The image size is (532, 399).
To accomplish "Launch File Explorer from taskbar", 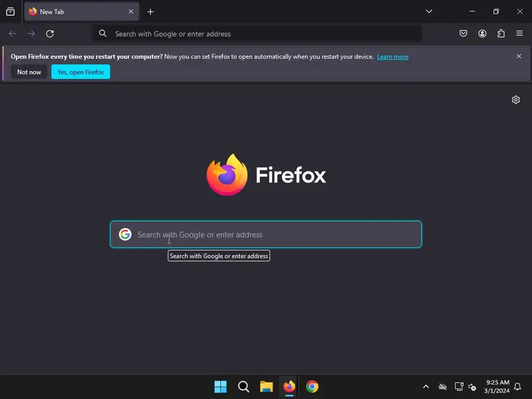I will 267,387.
